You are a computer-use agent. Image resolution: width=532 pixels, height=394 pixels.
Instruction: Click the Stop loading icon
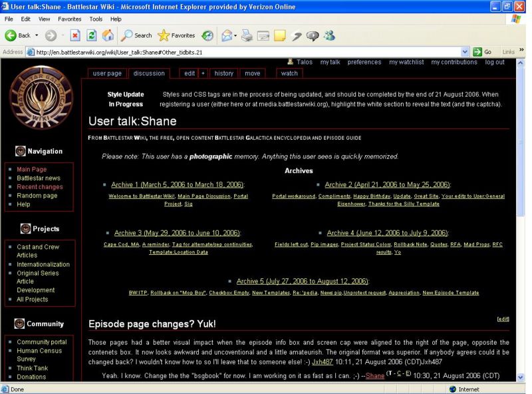(x=75, y=35)
